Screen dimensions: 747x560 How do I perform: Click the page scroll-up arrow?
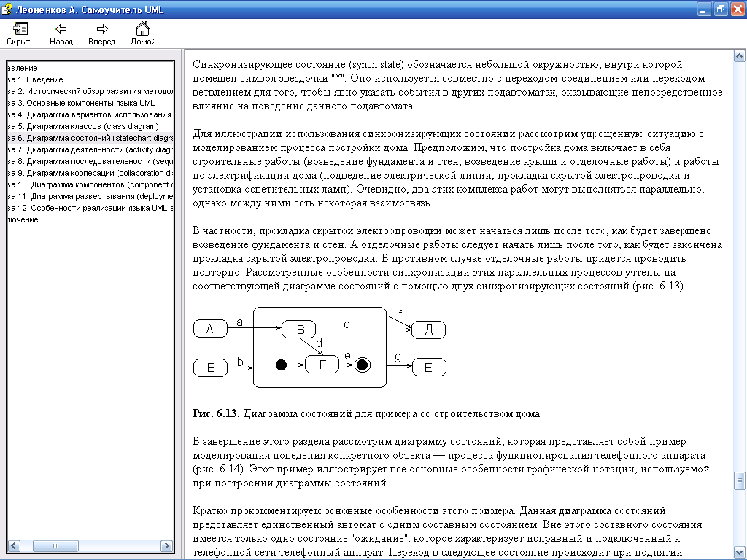pos(740,56)
